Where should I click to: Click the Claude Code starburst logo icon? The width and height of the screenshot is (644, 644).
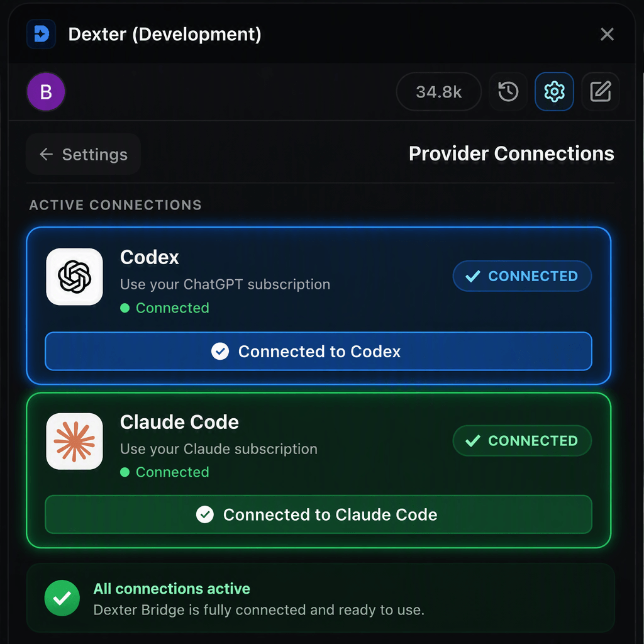click(74, 441)
